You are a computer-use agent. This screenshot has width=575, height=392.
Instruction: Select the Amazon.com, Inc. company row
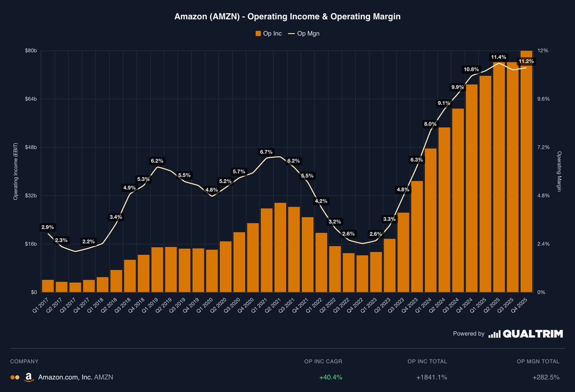(66, 377)
